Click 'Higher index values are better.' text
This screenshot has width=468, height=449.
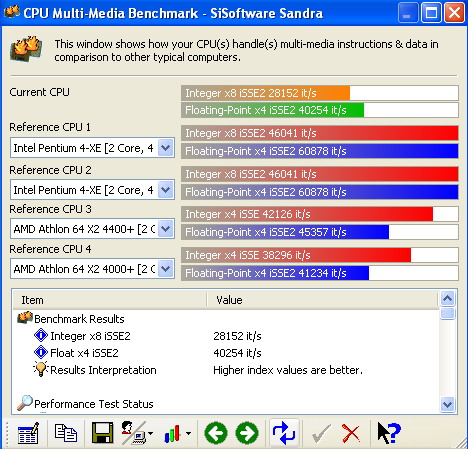288,370
